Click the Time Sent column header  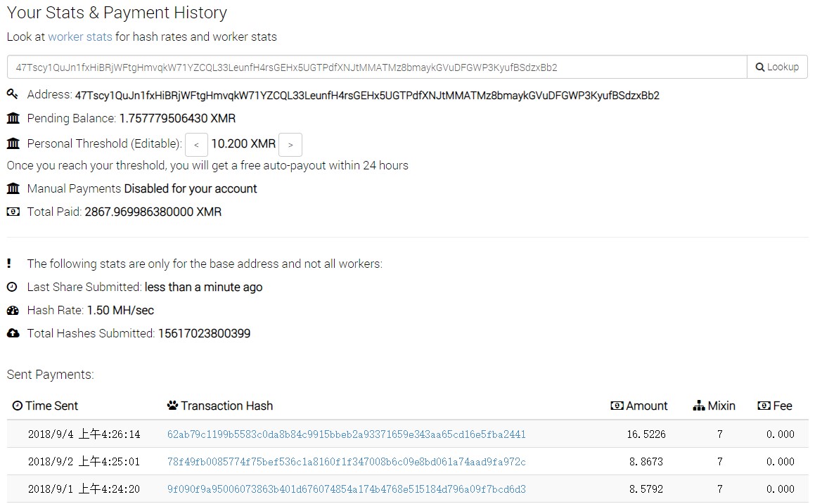click(x=45, y=406)
